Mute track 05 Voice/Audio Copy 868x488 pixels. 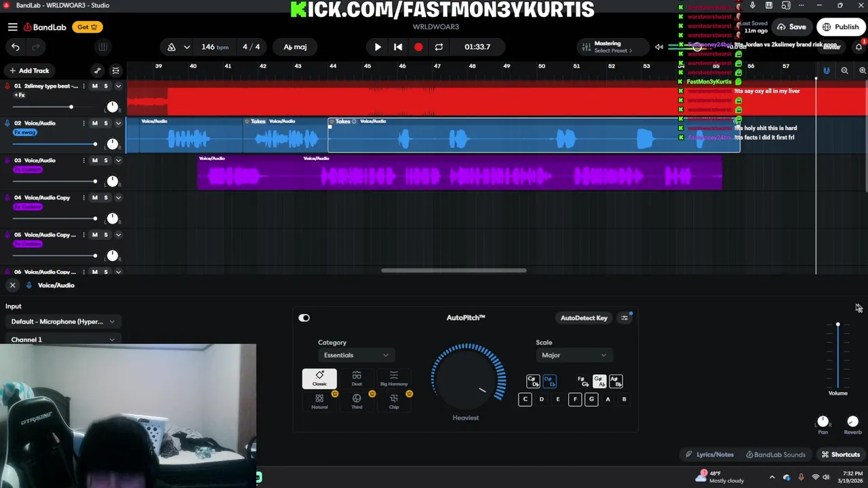point(95,235)
